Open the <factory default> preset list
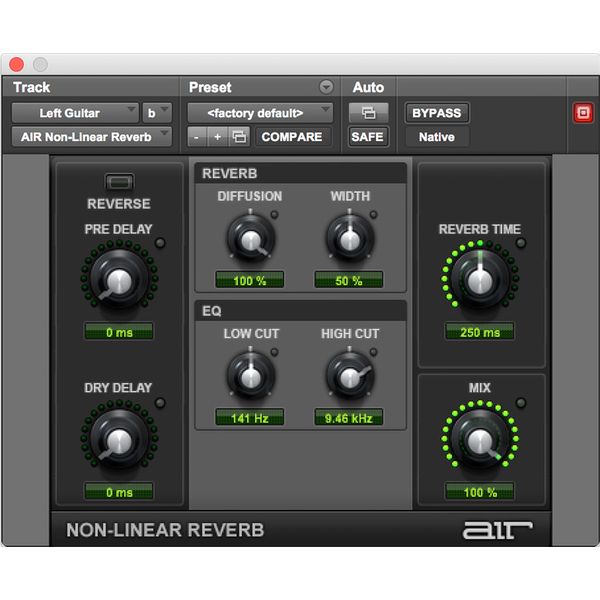This screenshot has height=600, width=600. [x=260, y=113]
